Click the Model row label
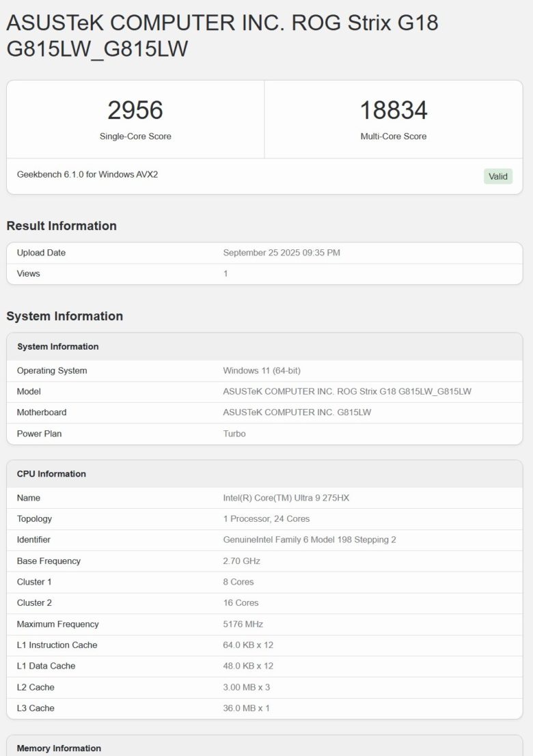 click(29, 391)
